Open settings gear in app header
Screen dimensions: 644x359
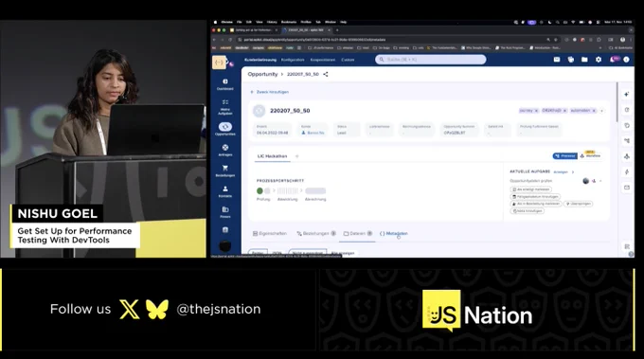599,60
